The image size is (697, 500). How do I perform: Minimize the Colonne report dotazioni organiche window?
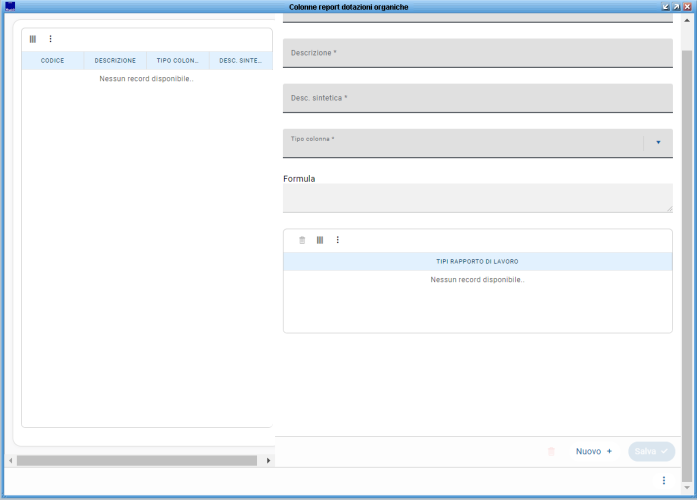click(665, 7)
